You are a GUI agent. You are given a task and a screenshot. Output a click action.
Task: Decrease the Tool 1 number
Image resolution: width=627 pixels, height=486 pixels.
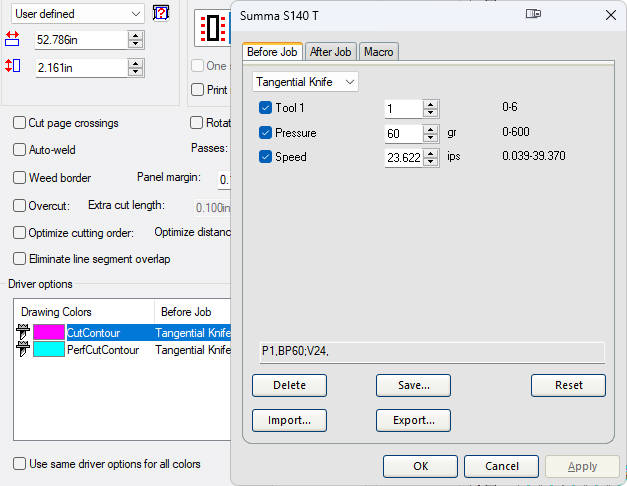pos(430,112)
